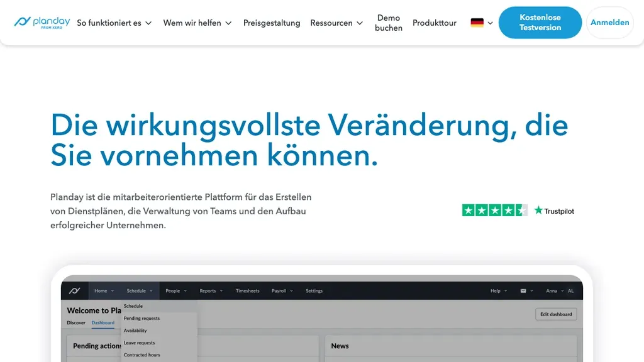
Task: Click the Planday logo in header
Action: (42, 23)
